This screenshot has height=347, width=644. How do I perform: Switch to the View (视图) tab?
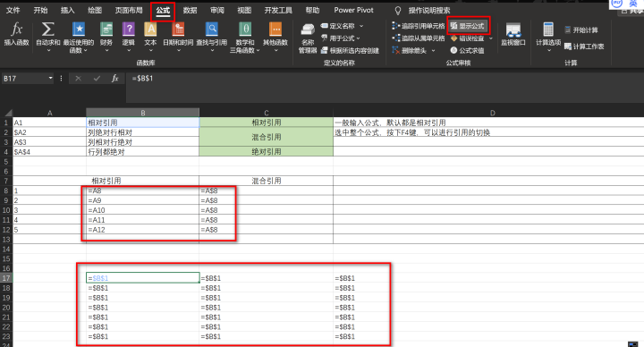244,10
